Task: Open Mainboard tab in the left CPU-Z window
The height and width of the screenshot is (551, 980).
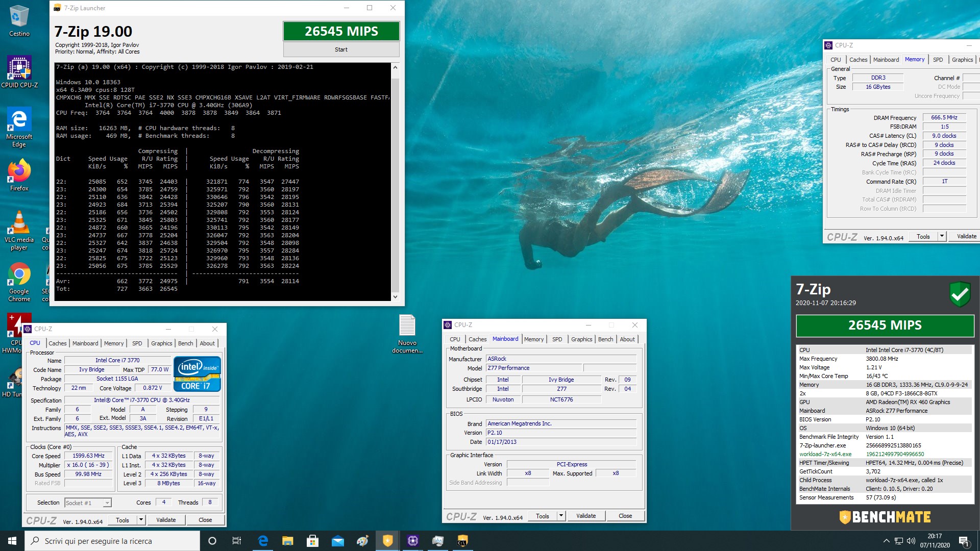Action: pyautogui.click(x=85, y=343)
